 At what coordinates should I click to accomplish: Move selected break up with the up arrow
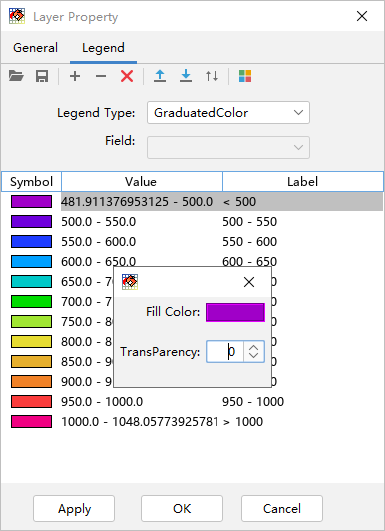tap(160, 76)
